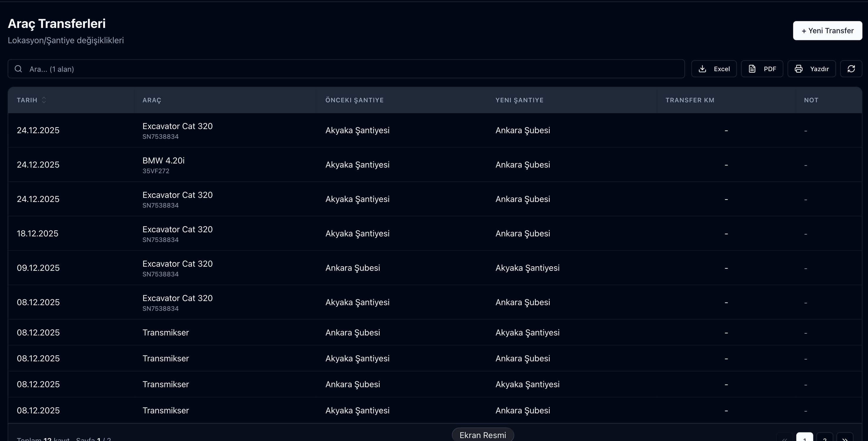
Task: Select Ankara Şubesi in the 18.12.2025 row
Action: click(523, 233)
